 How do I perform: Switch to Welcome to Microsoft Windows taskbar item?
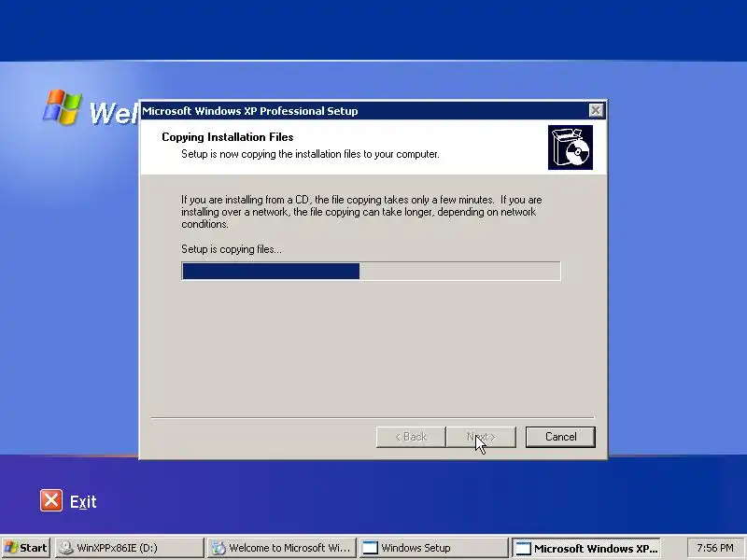tap(282, 548)
